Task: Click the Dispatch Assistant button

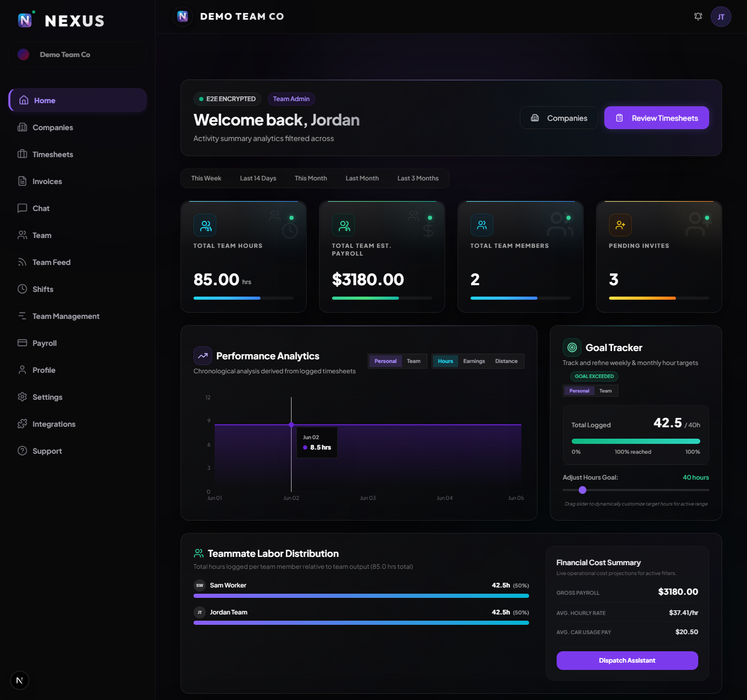Action: pyautogui.click(x=627, y=661)
